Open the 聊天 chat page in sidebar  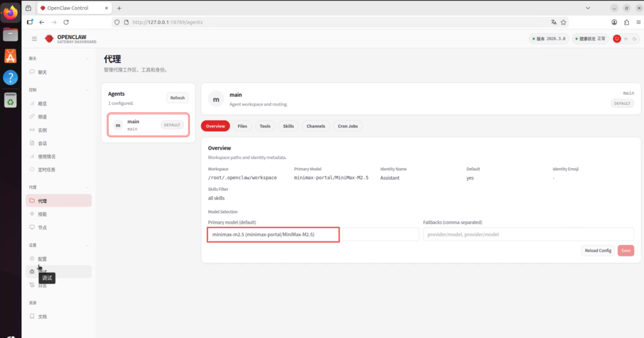coord(42,72)
